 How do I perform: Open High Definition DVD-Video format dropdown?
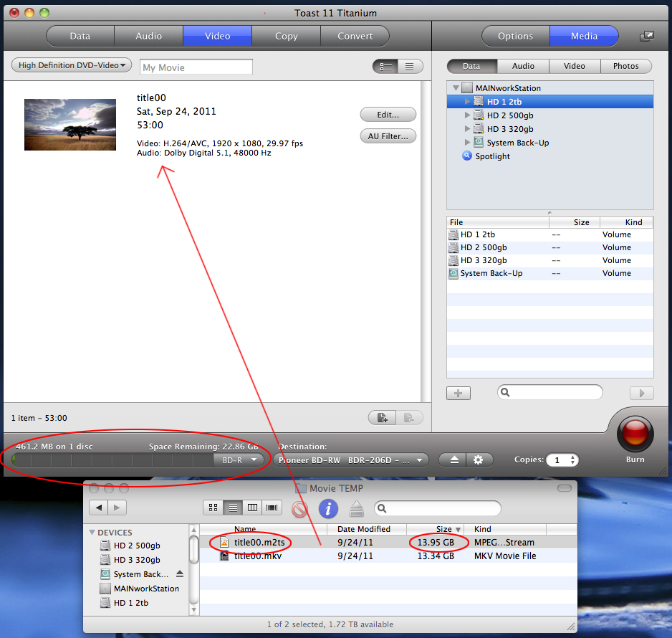tap(72, 65)
